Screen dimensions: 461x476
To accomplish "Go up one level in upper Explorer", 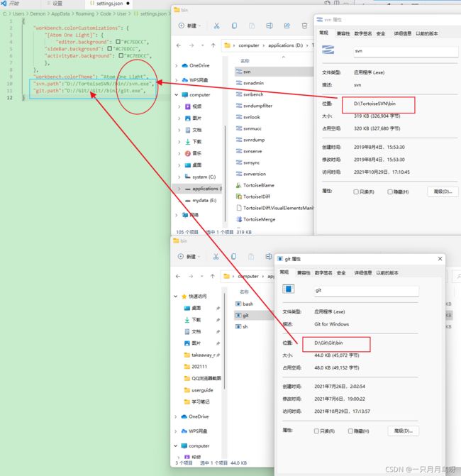I will pyautogui.click(x=213, y=45).
